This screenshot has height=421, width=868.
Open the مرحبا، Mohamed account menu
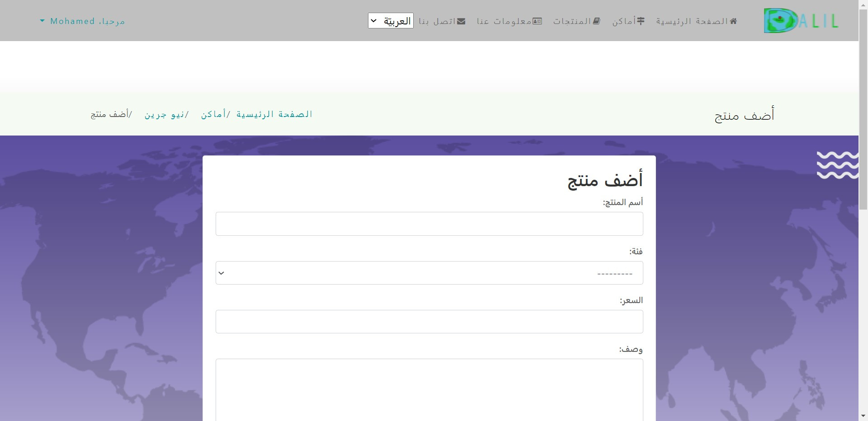coord(86,21)
